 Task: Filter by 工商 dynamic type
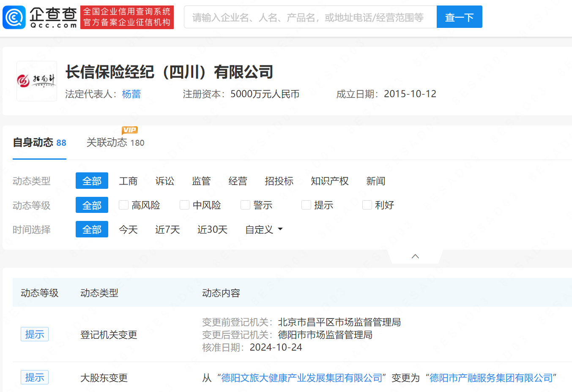click(128, 181)
